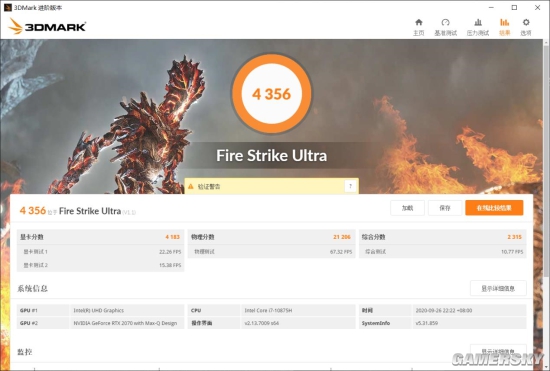Image resolution: width=550 pixels, height=371 pixels.
Task: Open the Home tab icon
Action: click(x=418, y=22)
